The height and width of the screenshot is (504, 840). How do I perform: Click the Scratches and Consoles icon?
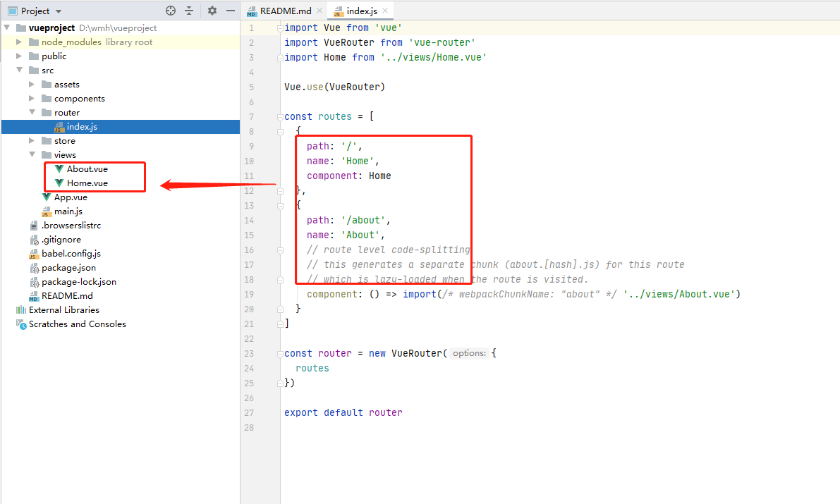[21, 324]
